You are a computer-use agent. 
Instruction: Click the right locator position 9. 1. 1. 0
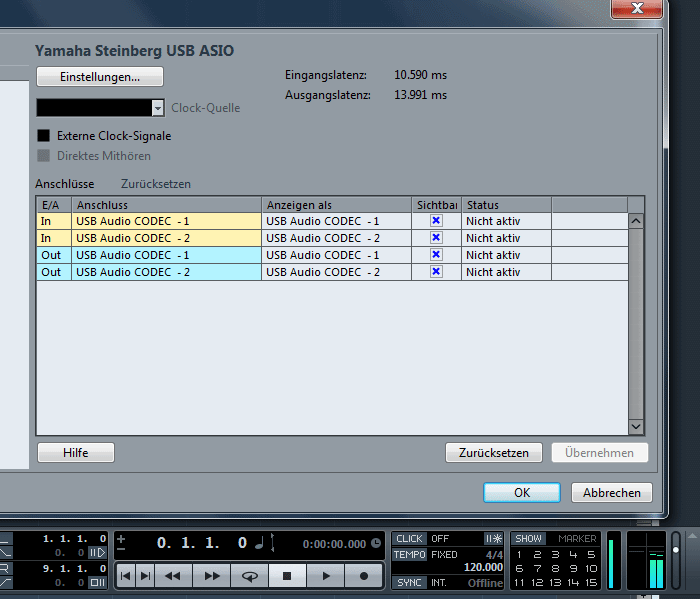(x=74, y=568)
